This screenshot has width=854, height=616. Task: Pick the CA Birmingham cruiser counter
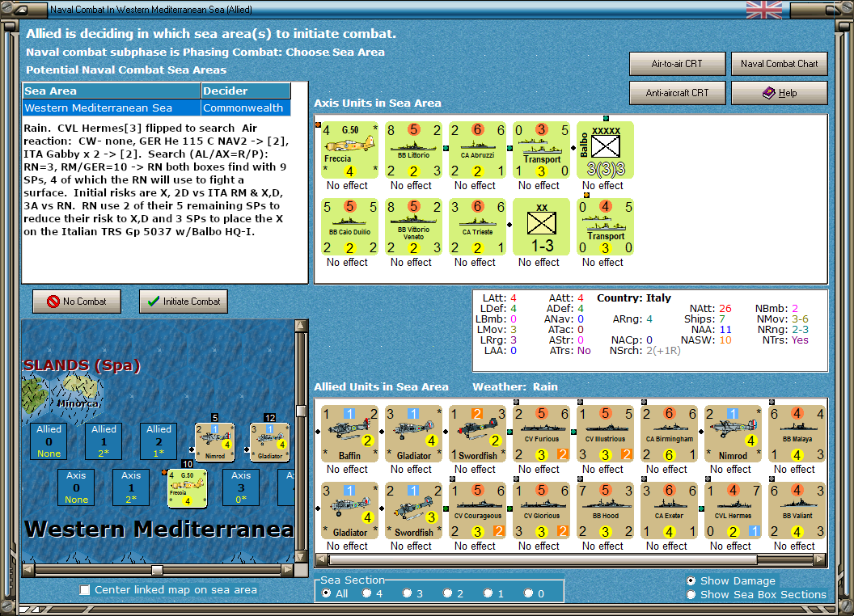[x=669, y=433]
